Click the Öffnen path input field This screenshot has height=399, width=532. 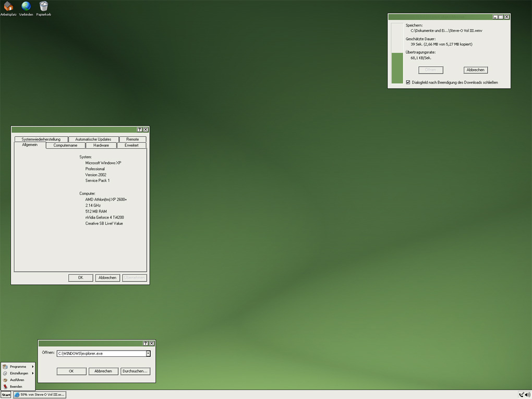click(101, 354)
